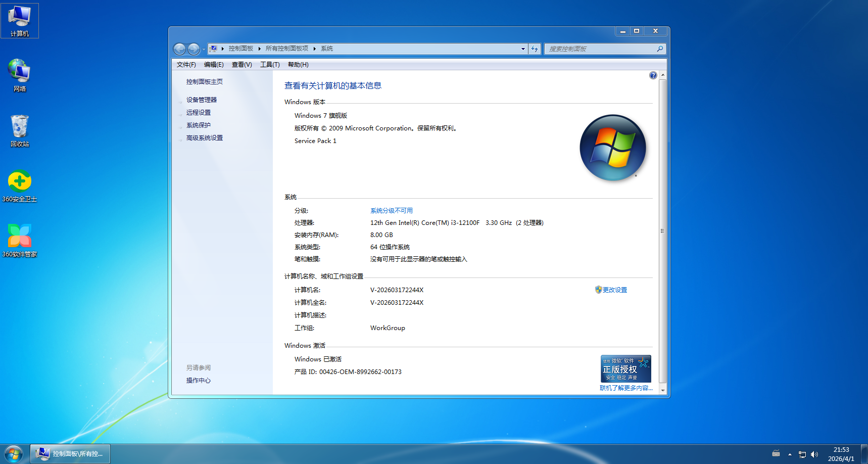Open the 工具(T) menu
Image resolution: width=868 pixels, height=464 pixels.
269,64
